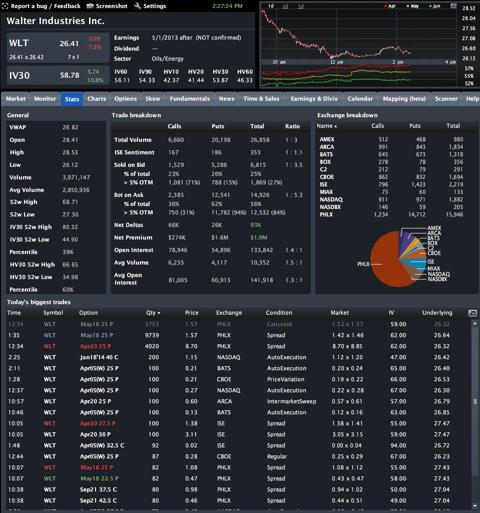Click the trades list scroll-up arrow
The width and height of the screenshot is (480, 513).
tap(475, 324)
